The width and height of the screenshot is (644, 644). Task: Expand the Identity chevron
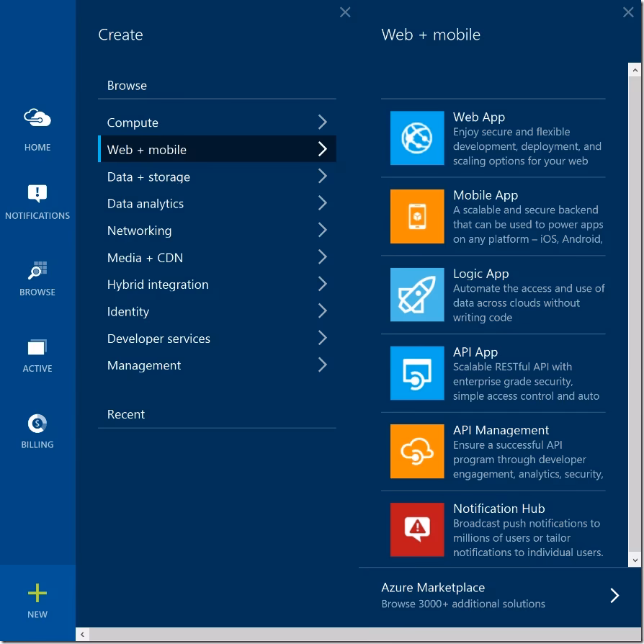click(323, 311)
